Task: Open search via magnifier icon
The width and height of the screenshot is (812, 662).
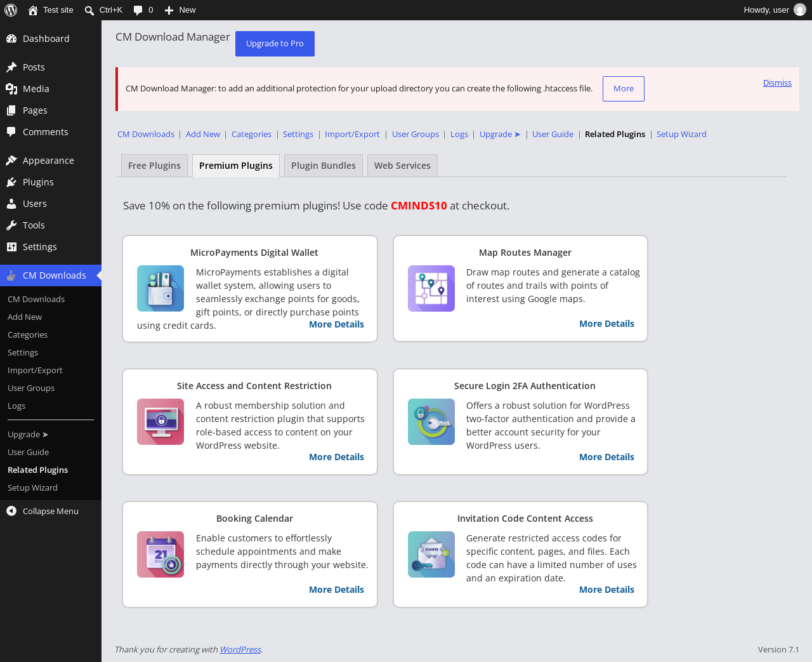Action: click(x=89, y=10)
